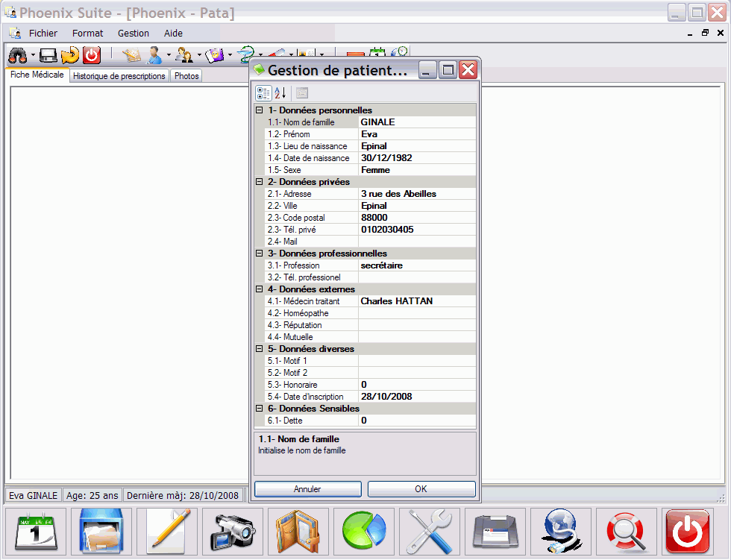Open the calendar bottom launcher icon
731x560 pixels.
(36, 532)
